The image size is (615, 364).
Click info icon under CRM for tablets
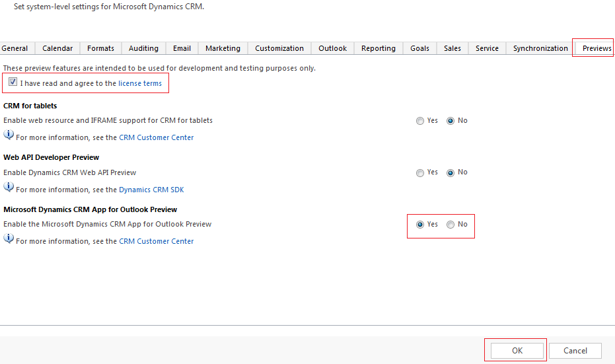tap(9, 135)
